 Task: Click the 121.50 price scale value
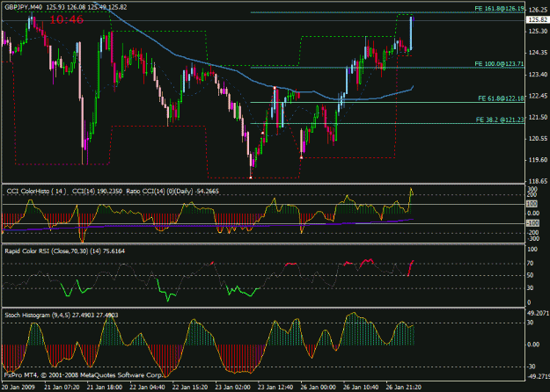(x=538, y=118)
